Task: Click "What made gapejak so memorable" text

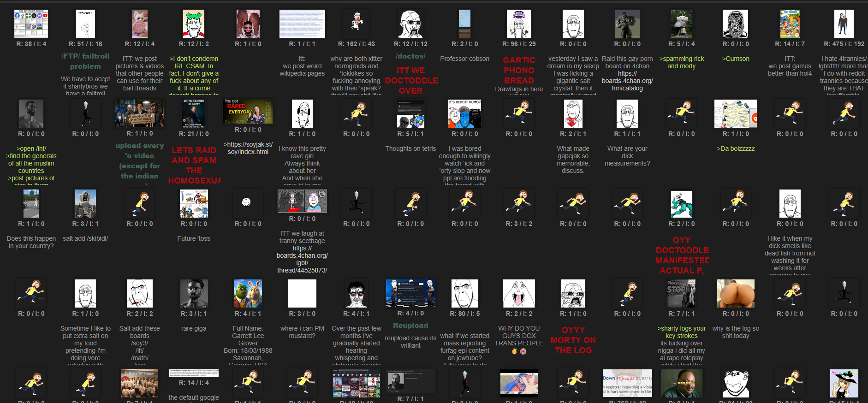Action: point(573,160)
